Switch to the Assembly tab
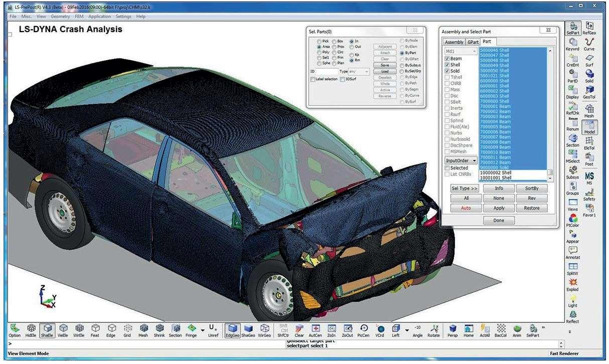 [454, 42]
